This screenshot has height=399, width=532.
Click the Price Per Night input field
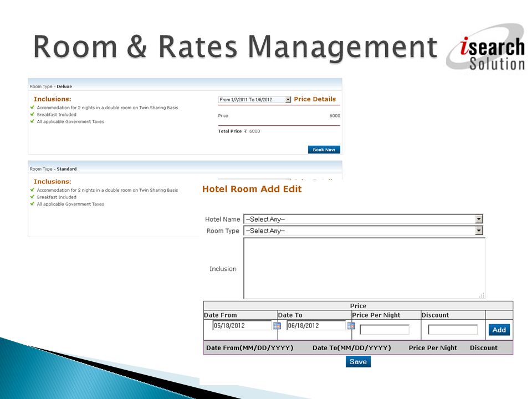point(385,329)
